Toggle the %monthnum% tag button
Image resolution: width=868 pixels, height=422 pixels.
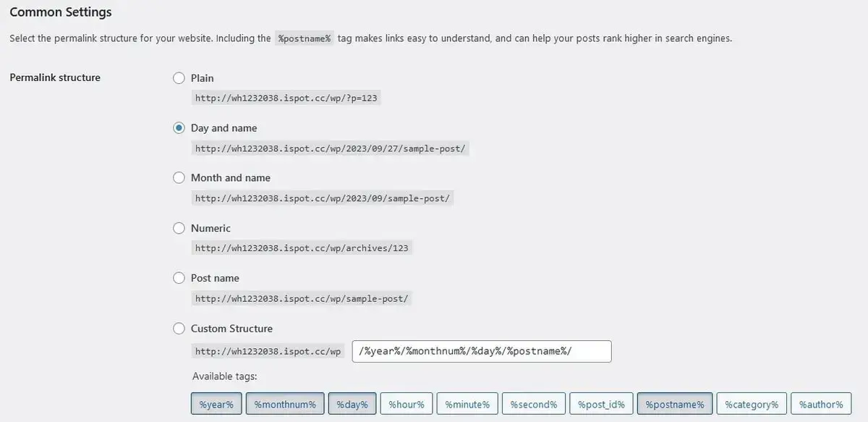click(285, 405)
